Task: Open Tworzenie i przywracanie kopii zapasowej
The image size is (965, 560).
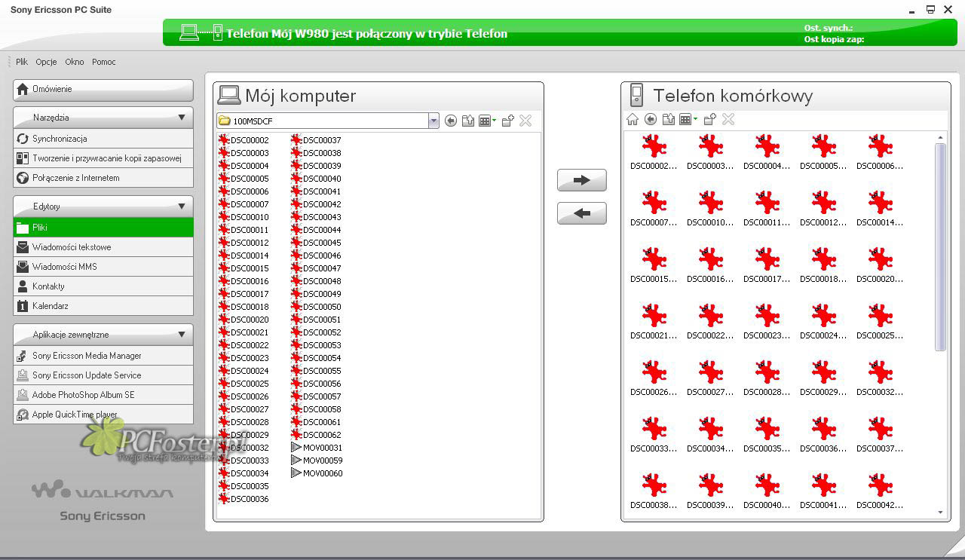Action: tap(103, 158)
